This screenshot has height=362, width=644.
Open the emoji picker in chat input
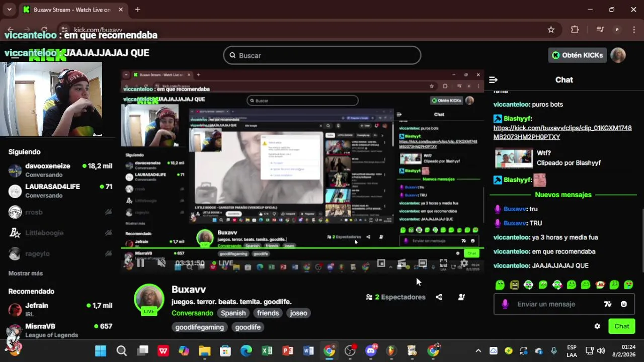[624, 304]
